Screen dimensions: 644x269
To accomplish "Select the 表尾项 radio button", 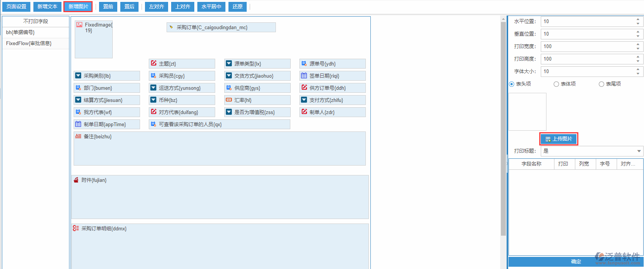I will click(x=601, y=84).
